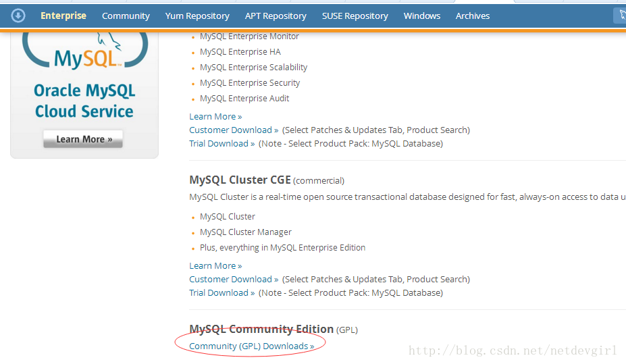The height and width of the screenshot is (364, 626).
Task: Switch to the Community tab
Action: pyautogui.click(x=126, y=16)
